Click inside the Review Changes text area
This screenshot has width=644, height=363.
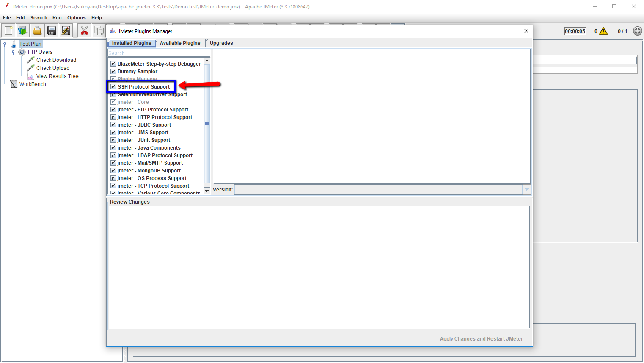click(x=319, y=267)
